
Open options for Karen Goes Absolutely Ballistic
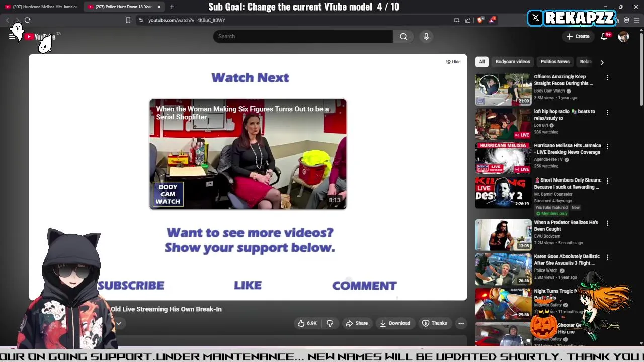tap(607, 257)
